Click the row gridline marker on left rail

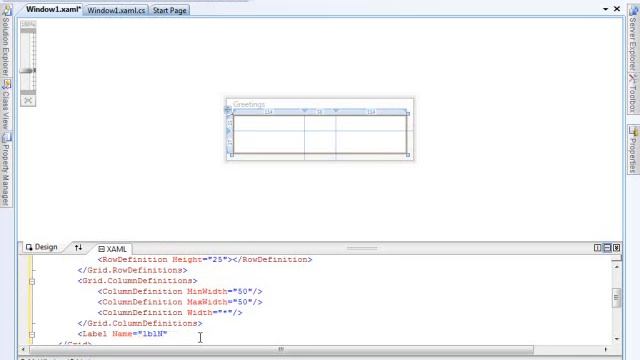click(x=229, y=131)
